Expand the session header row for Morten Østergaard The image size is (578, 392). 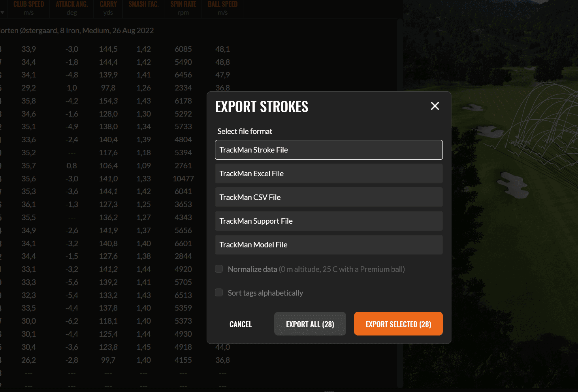coord(77,30)
